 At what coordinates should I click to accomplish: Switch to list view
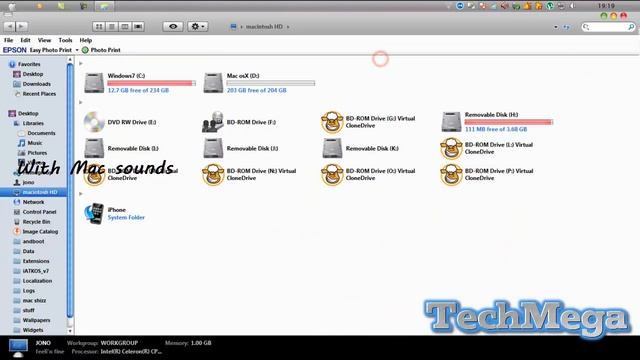[x=112, y=27]
